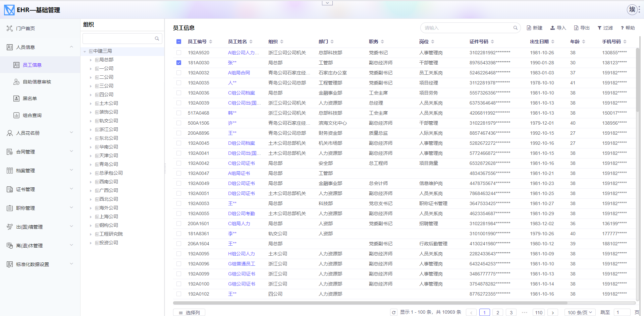Click the 合同管理 sidebar icon
The width and height of the screenshot is (644, 316).
click(x=10, y=152)
